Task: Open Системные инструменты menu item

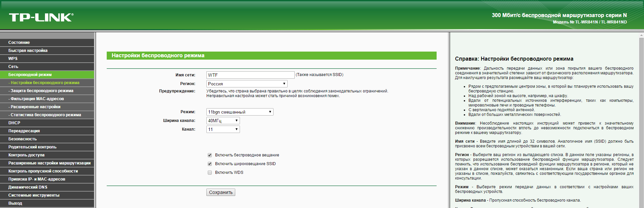Action: (x=47, y=195)
